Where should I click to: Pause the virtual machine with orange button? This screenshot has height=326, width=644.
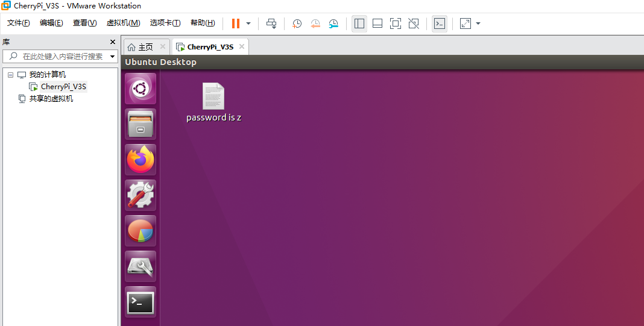click(236, 24)
